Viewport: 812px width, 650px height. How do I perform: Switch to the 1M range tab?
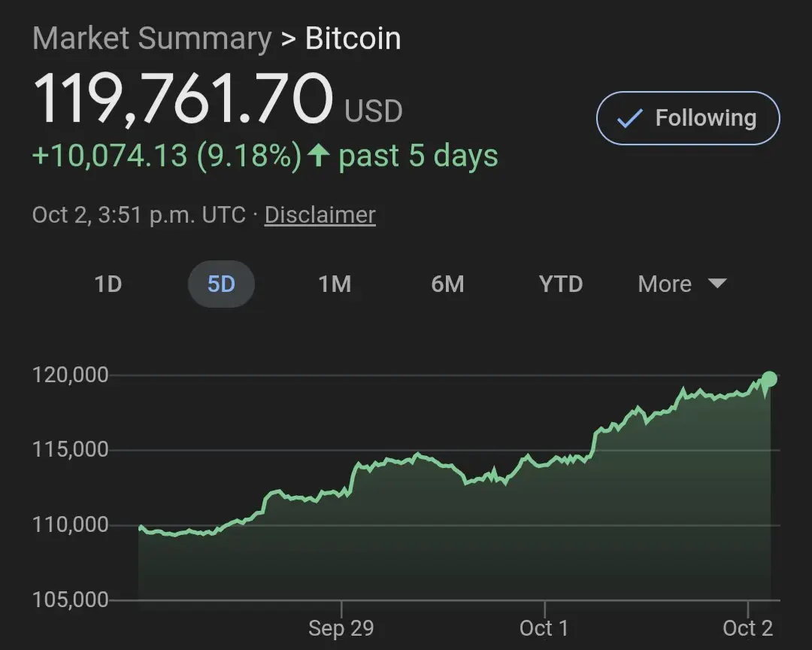335,284
